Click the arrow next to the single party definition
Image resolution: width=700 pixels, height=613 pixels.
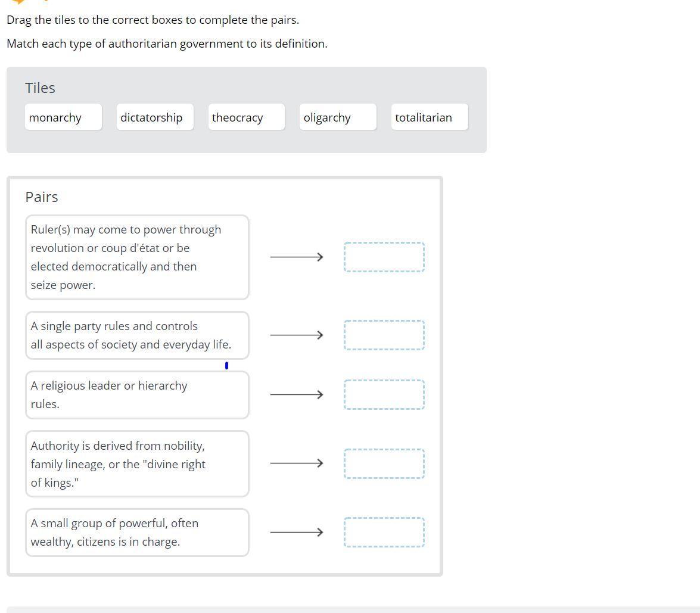coord(297,335)
